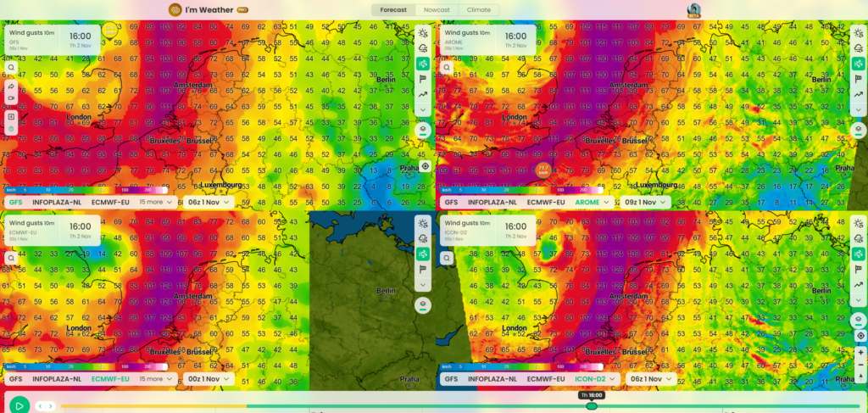Switch to the Forecast tab
This screenshot has height=413, width=868.
[x=393, y=10]
